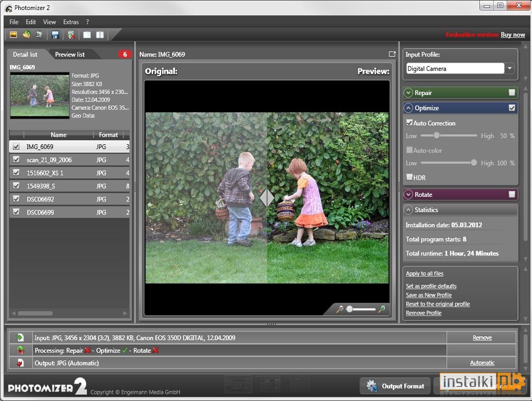This screenshot has height=401, width=532.
Task: Check the Auto-color option
Action: [x=409, y=150]
